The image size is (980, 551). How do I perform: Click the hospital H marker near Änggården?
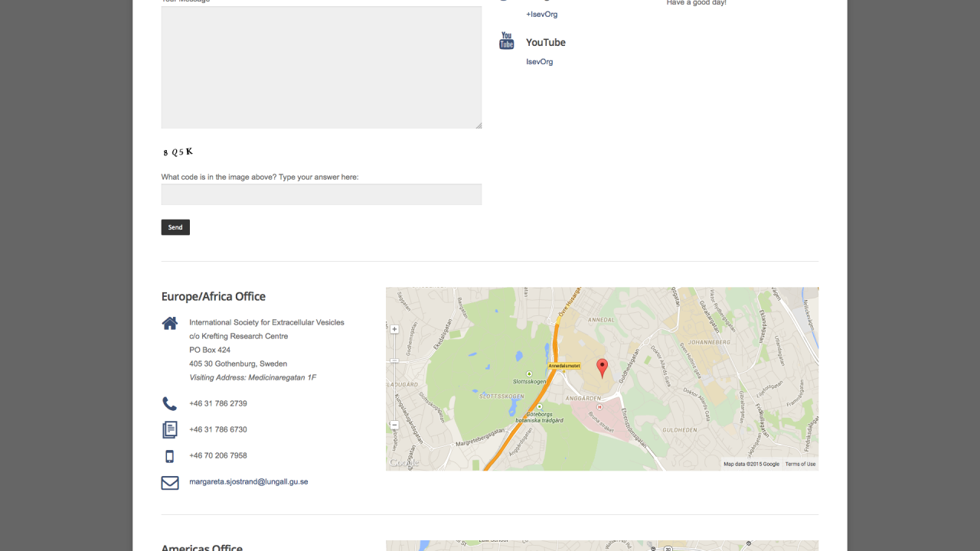(x=599, y=407)
